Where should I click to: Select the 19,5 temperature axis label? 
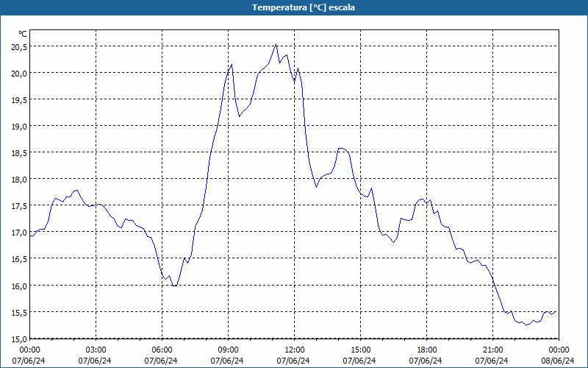[19, 100]
